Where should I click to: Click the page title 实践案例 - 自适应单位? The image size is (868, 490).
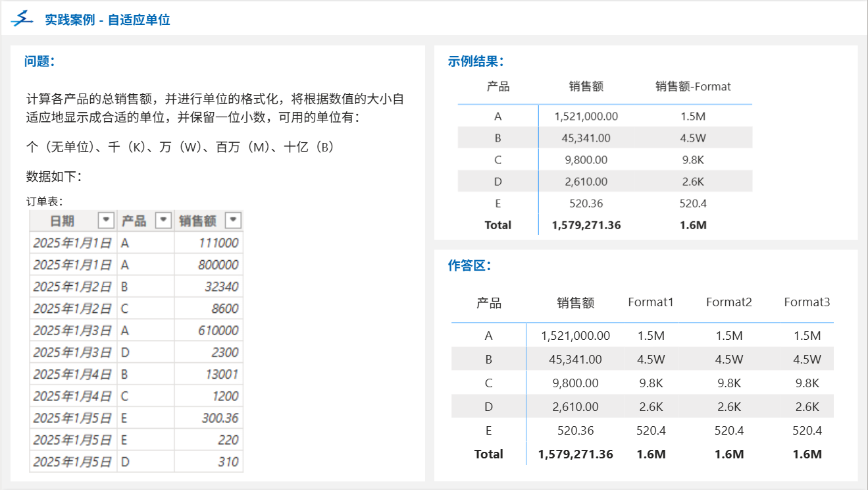coord(107,20)
